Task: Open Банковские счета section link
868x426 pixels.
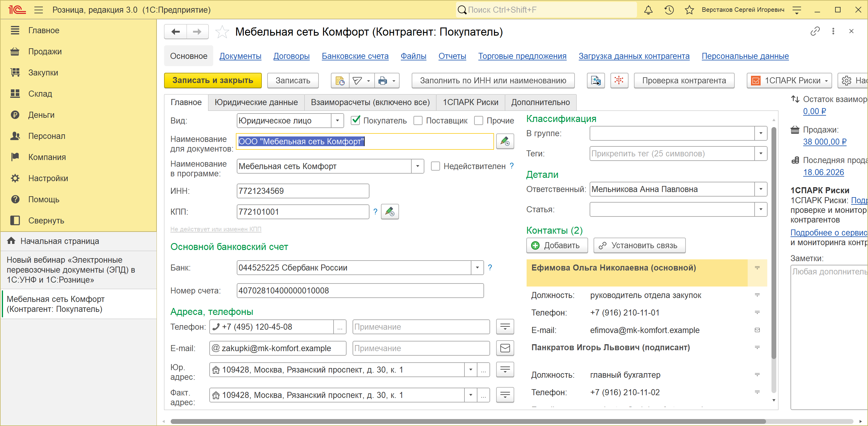Action: 355,56
